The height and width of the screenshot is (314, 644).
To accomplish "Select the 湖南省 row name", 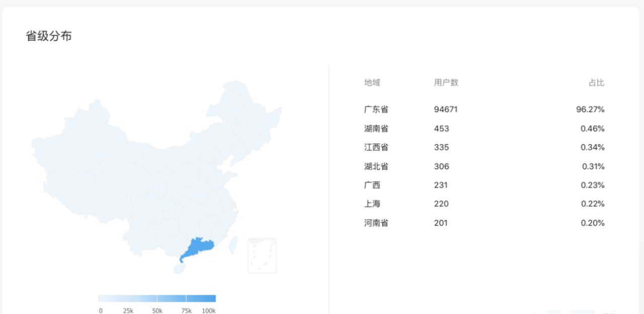I will pos(376,128).
